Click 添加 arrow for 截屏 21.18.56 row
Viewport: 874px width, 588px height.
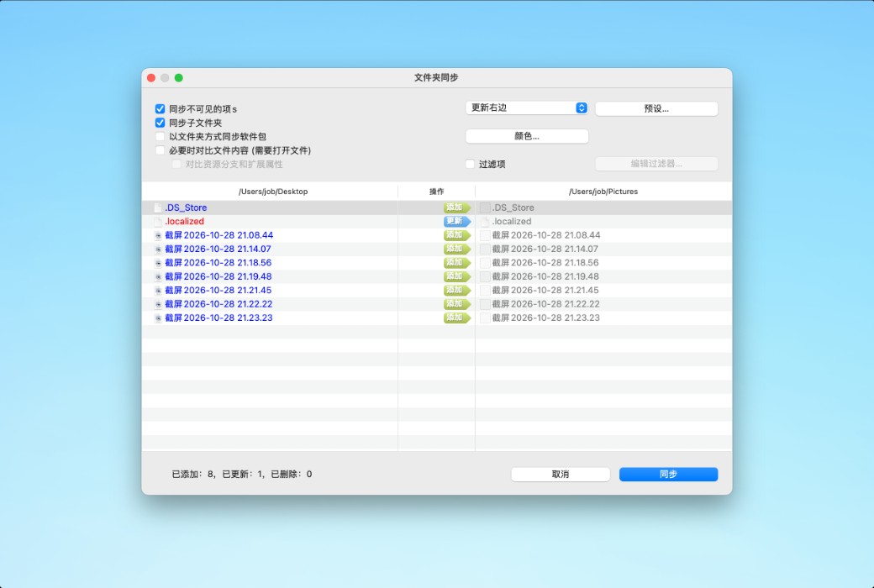click(x=457, y=263)
